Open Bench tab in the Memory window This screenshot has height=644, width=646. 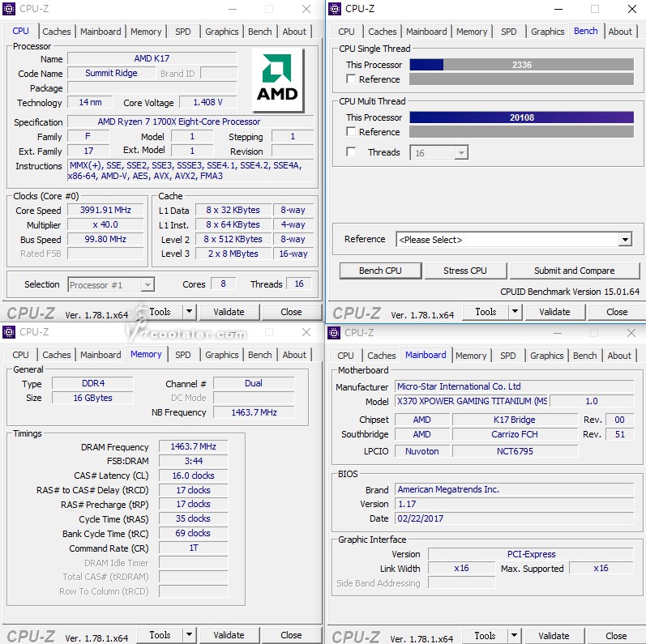[x=260, y=355]
